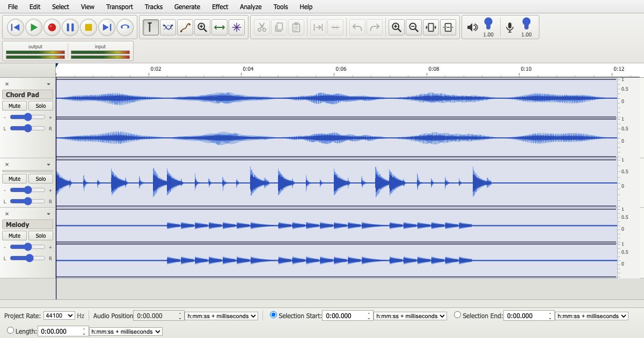The width and height of the screenshot is (644, 338).
Task: Click the Trim audio icon
Action: [318, 27]
